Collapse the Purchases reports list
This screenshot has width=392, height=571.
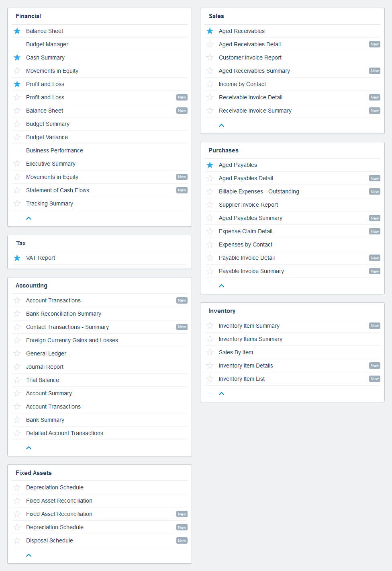click(221, 286)
